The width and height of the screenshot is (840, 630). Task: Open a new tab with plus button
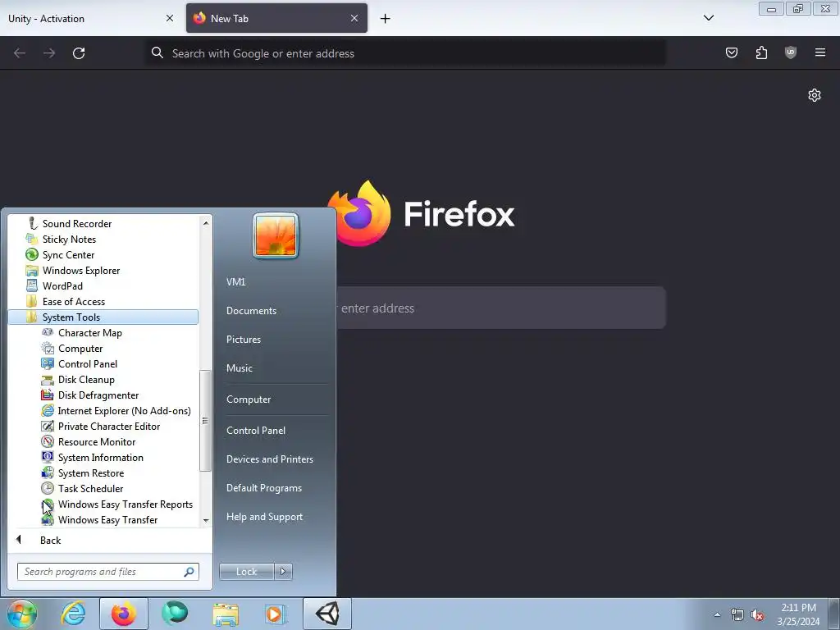pos(386,19)
